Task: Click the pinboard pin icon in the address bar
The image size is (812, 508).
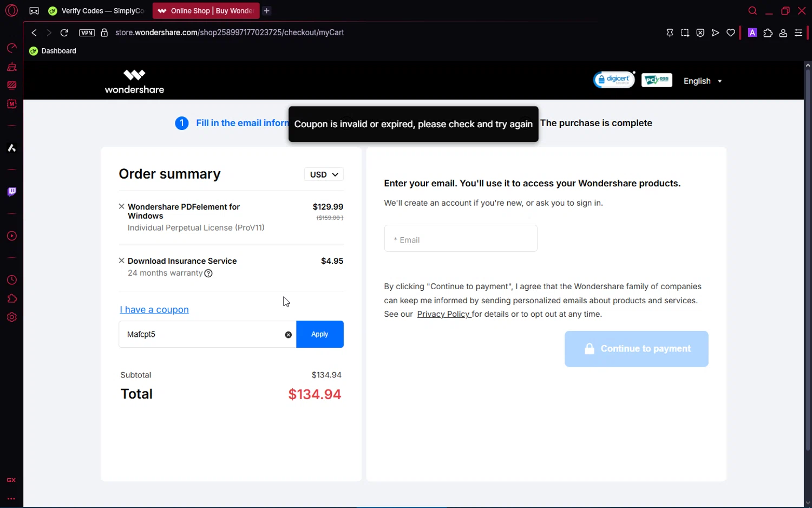Action: click(x=670, y=33)
